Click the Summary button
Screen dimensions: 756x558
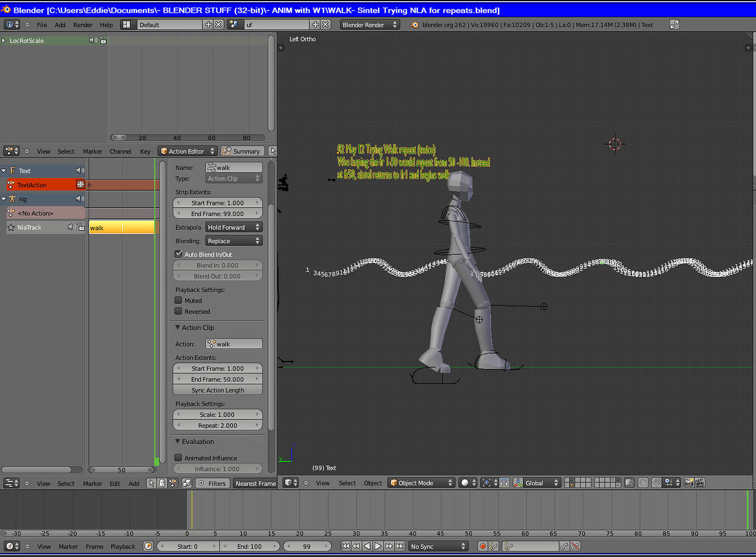pyautogui.click(x=242, y=151)
